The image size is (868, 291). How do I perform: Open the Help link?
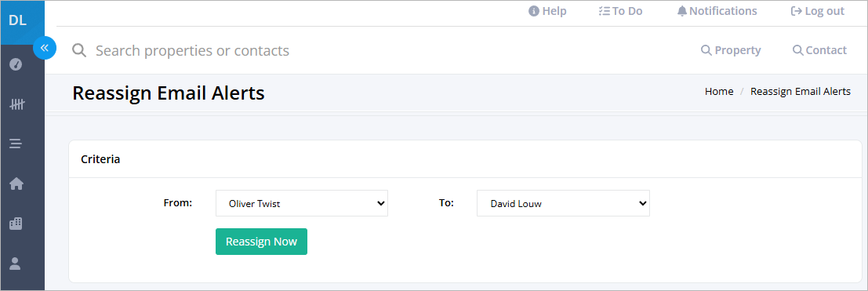547,11
